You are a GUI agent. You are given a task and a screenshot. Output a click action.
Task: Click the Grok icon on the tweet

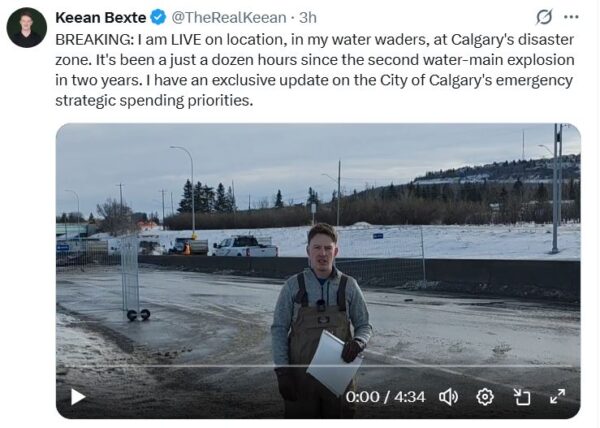[x=544, y=17]
